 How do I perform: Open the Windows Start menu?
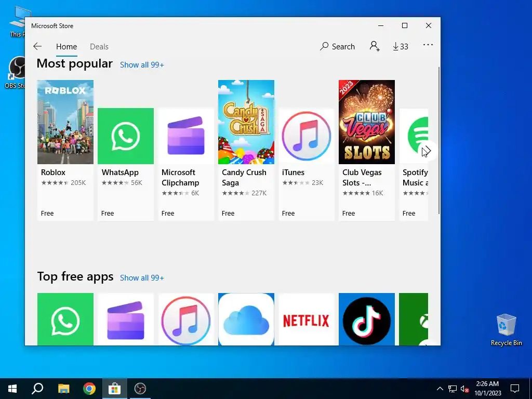[x=12, y=389]
